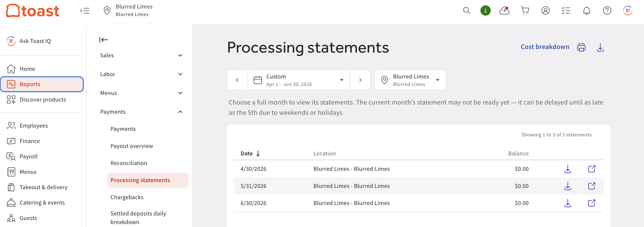Open the 4/30/2026 statement in new tab
644x227 pixels.
click(591, 169)
